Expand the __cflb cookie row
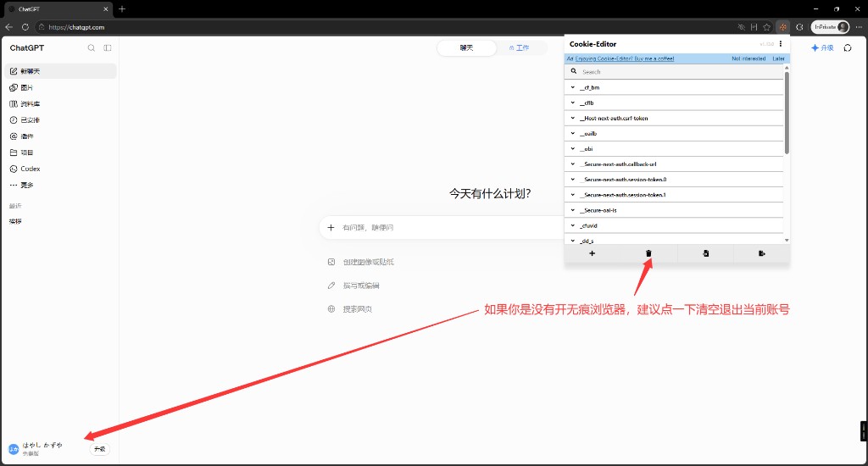 [674, 103]
